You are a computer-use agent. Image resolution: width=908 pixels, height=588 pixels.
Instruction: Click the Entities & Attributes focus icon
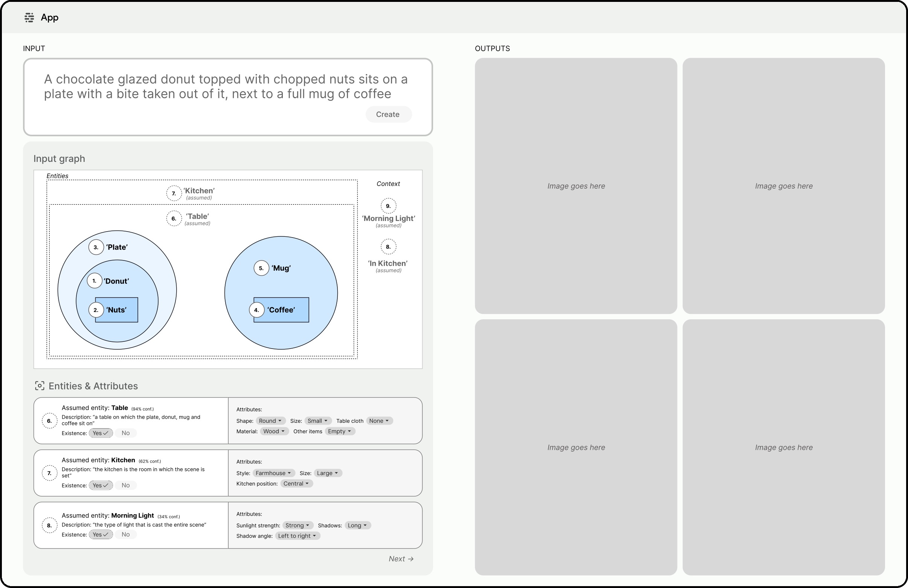(x=39, y=386)
